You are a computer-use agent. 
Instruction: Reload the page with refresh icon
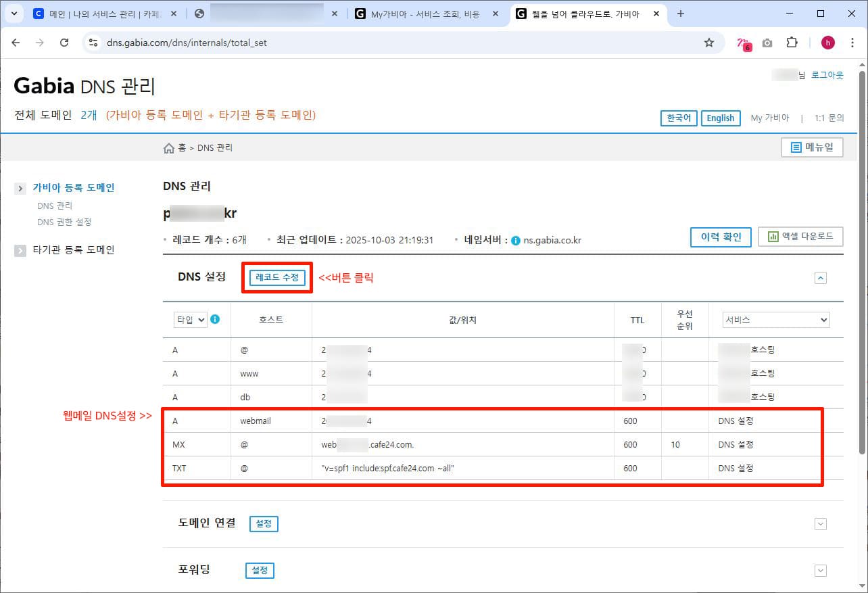[64, 43]
